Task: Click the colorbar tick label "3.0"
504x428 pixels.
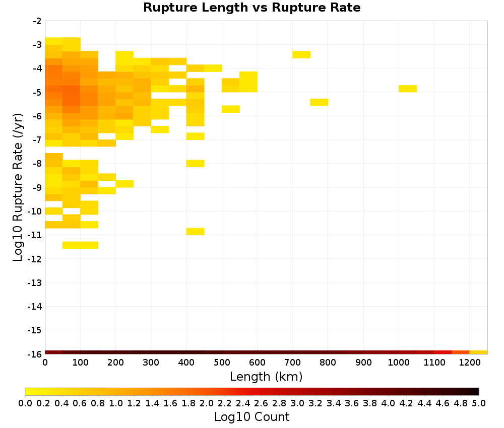Action: click(297, 403)
